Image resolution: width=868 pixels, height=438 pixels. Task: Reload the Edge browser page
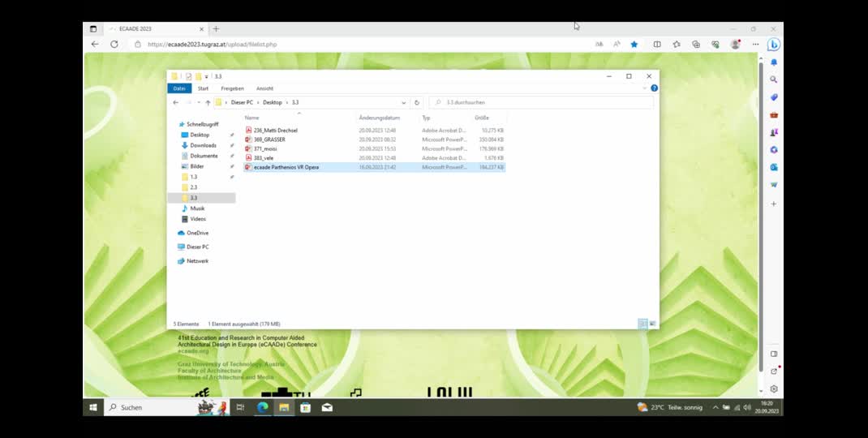pos(114,45)
